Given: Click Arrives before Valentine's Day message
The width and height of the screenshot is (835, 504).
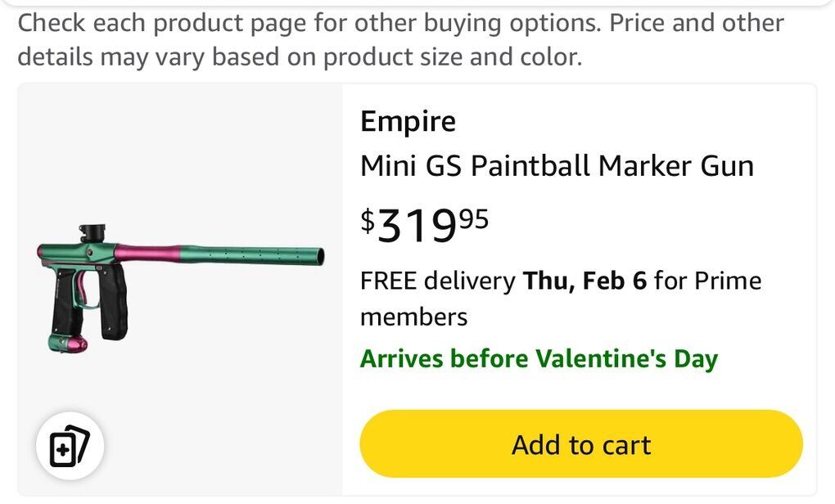Looking at the screenshot, I should click(x=539, y=358).
